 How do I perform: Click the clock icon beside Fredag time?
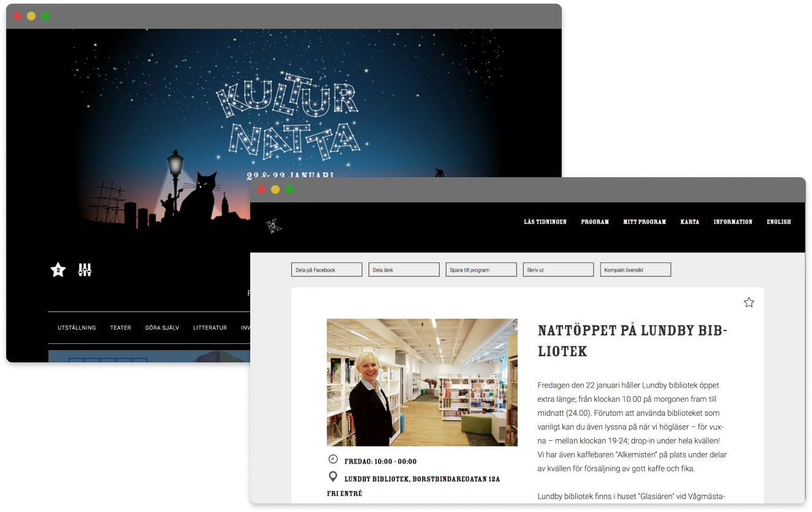click(x=333, y=459)
